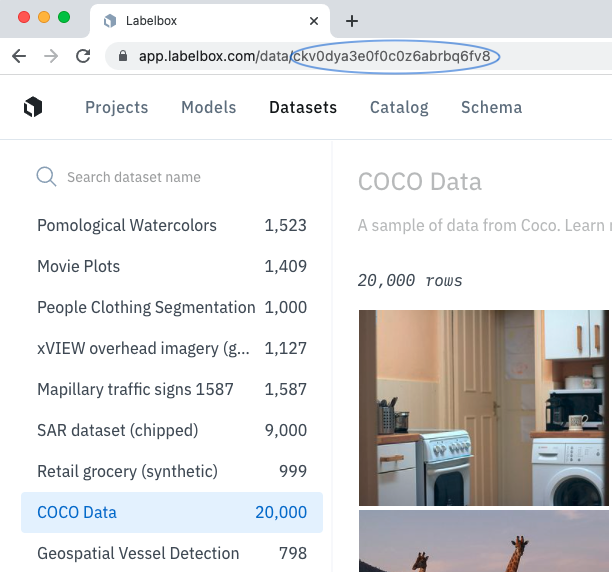Select Mapillary traffic signs 1587 dataset
The width and height of the screenshot is (612, 572).
point(172,389)
